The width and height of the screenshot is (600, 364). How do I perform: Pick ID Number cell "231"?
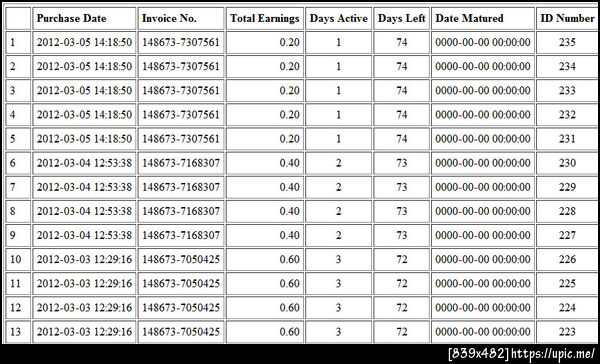568,139
